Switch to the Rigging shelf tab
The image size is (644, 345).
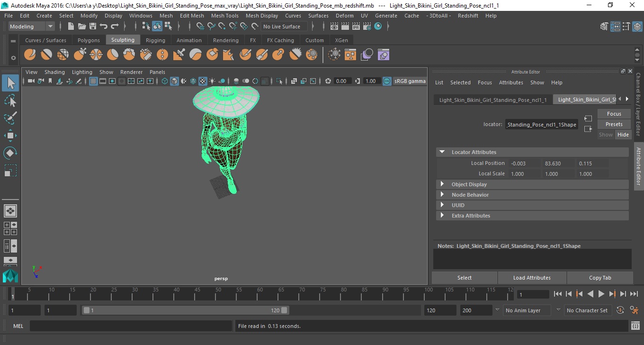coord(155,40)
